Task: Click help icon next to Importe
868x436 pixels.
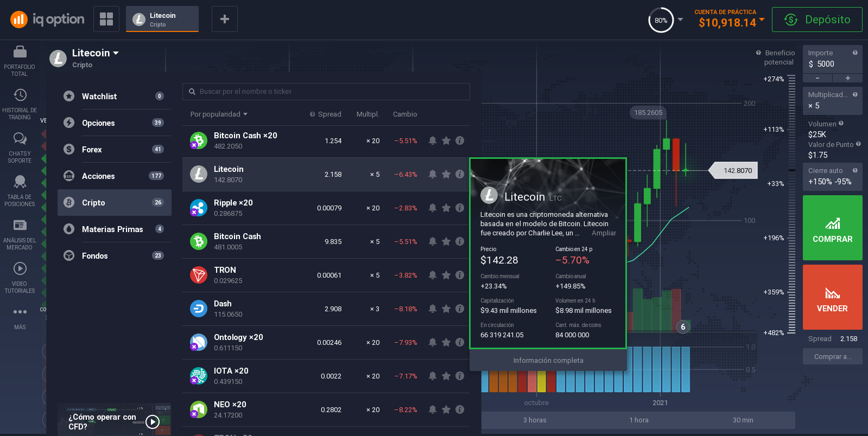Action: [x=855, y=53]
